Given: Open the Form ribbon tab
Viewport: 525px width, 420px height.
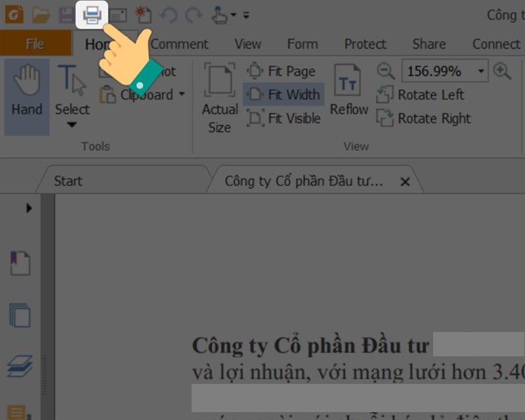Looking at the screenshot, I should click(303, 44).
